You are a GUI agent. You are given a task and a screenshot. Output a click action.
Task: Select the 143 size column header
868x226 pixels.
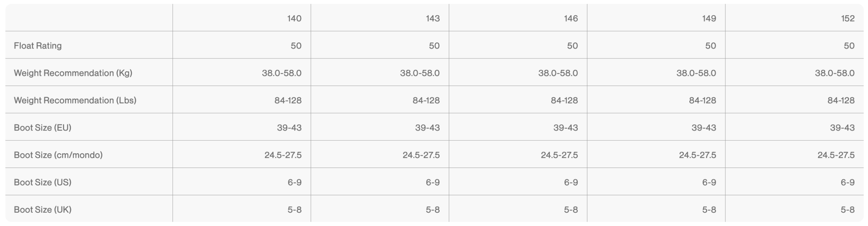click(x=432, y=18)
